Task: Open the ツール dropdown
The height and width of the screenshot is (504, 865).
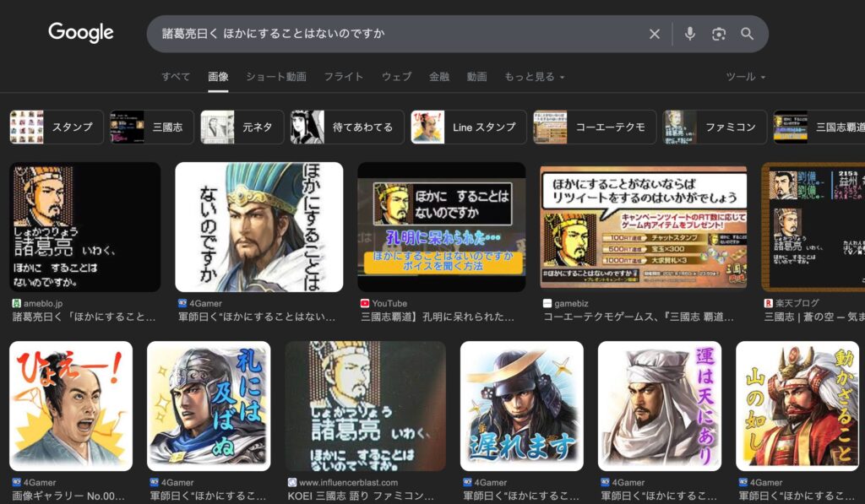Action: (x=745, y=77)
